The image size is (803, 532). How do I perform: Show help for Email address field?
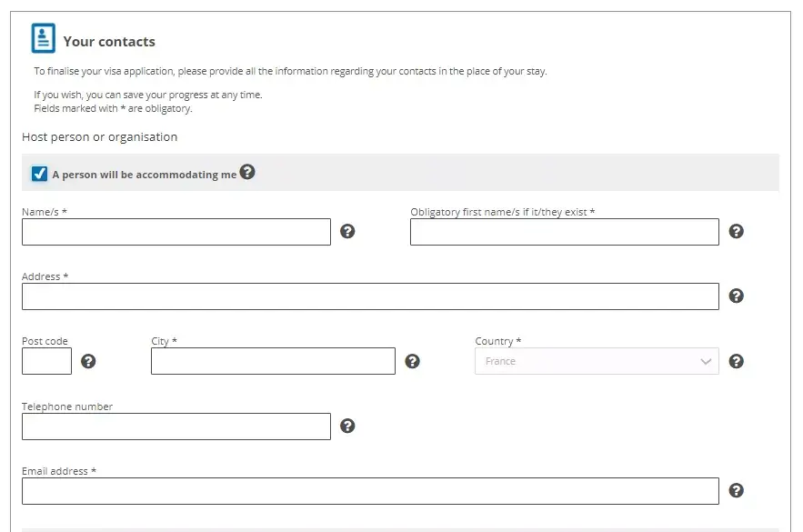point(737,490)
